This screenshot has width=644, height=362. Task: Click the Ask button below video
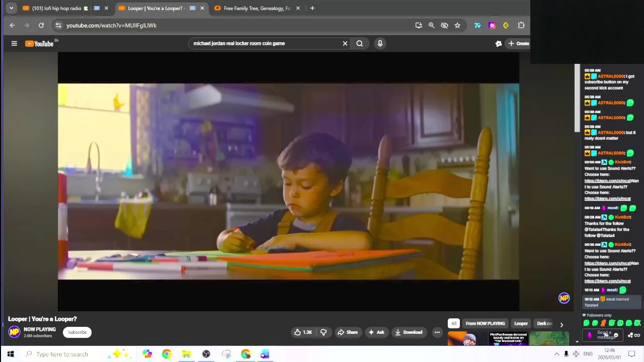coord(376,332)
